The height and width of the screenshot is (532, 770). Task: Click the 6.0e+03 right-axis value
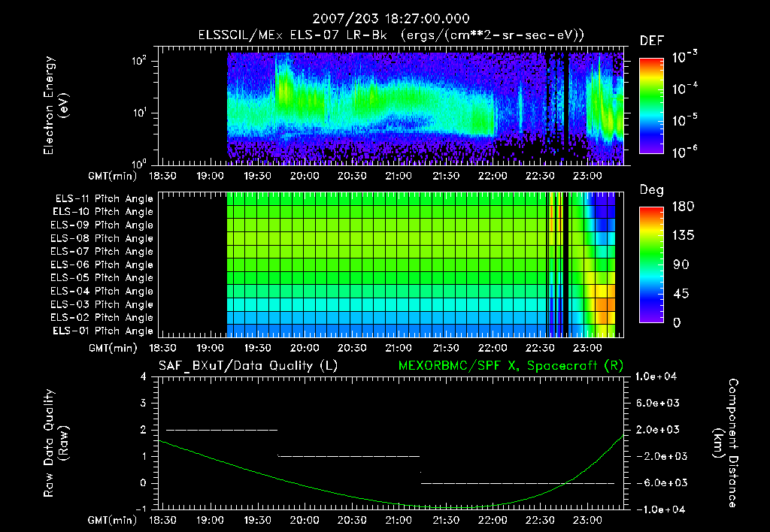pyautogui.click(x=657, y=403)
